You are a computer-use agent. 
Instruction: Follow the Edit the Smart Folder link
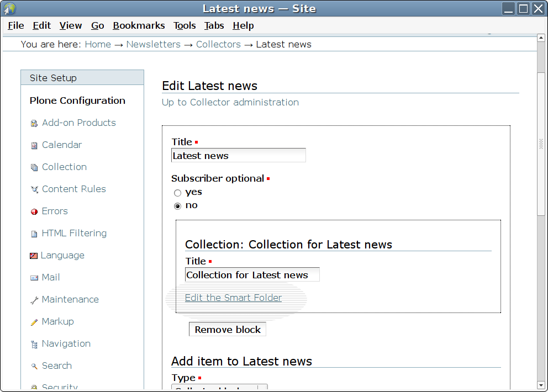pos(233,298)
